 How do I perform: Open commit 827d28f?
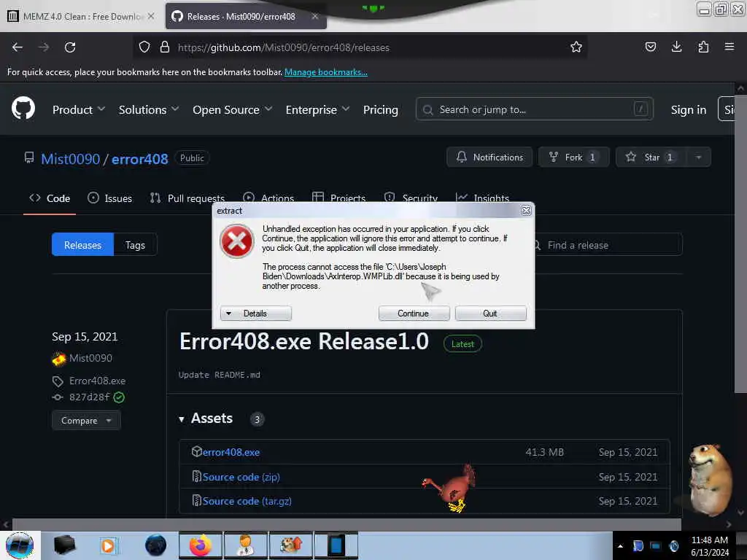click(x=89, y=397)
